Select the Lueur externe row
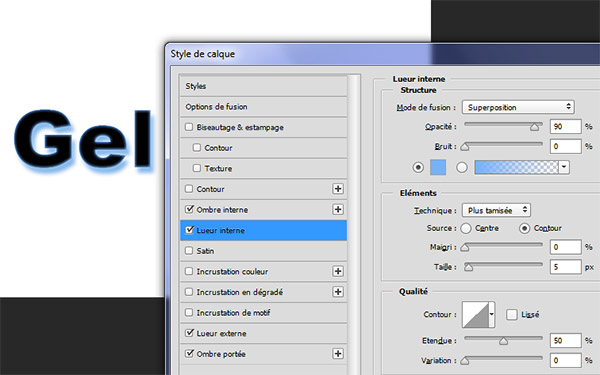600x375 pixels. [x=263, y=333]
